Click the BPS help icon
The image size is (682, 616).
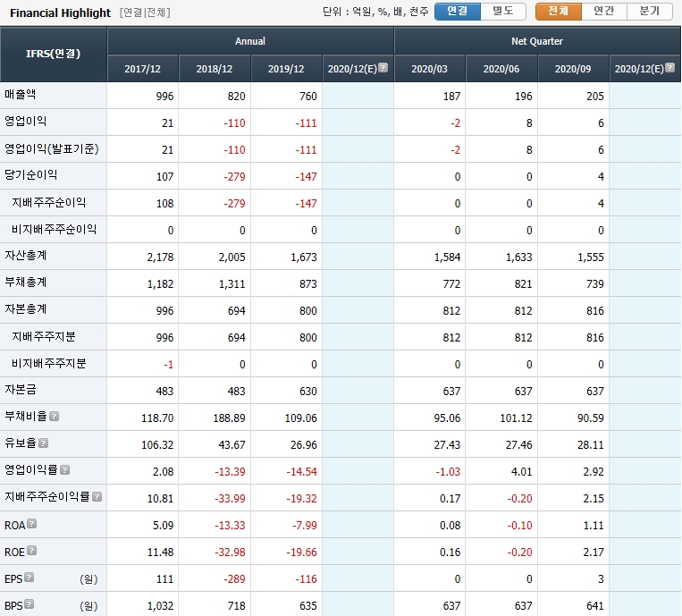(29, 604)
